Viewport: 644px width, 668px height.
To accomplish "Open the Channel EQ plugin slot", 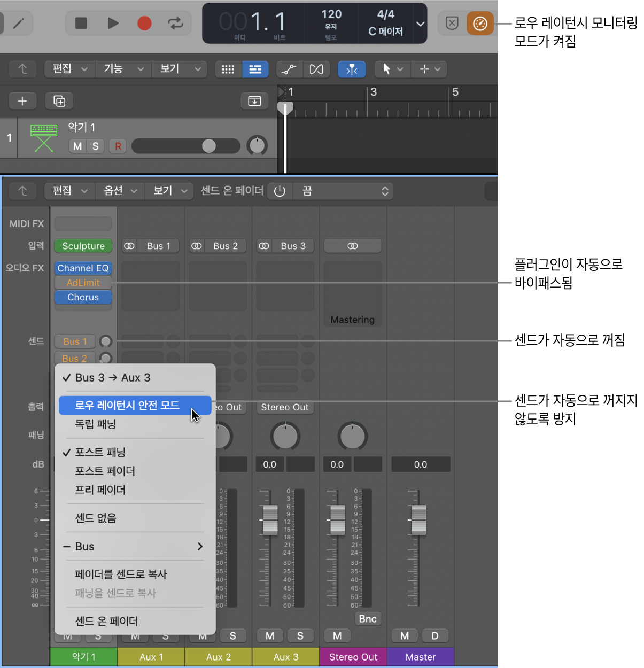I will coord(83,268).
